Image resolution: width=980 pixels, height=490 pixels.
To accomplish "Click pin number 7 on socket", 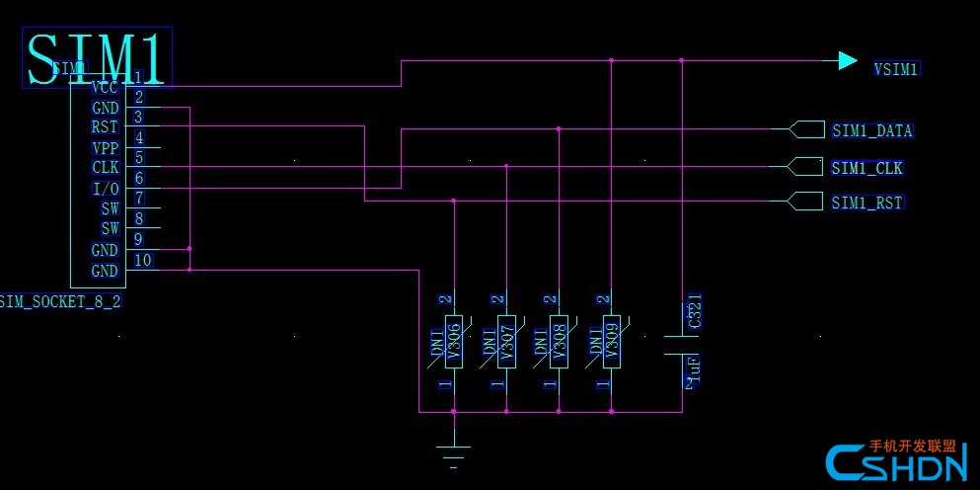I will click(139, 198).
